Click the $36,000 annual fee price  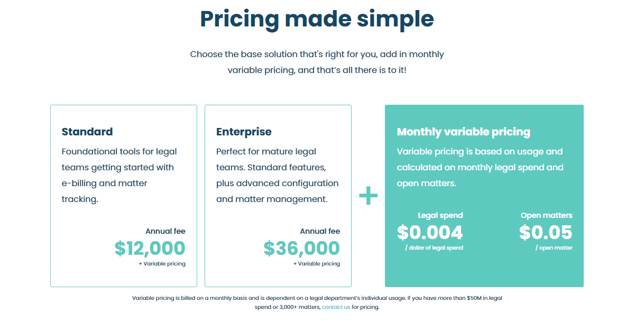[301, 248]
